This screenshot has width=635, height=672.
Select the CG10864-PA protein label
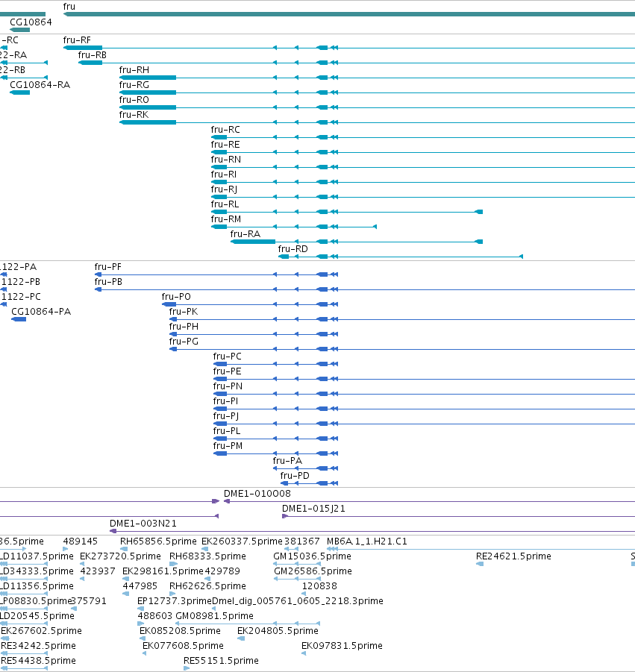pos(41,312)
